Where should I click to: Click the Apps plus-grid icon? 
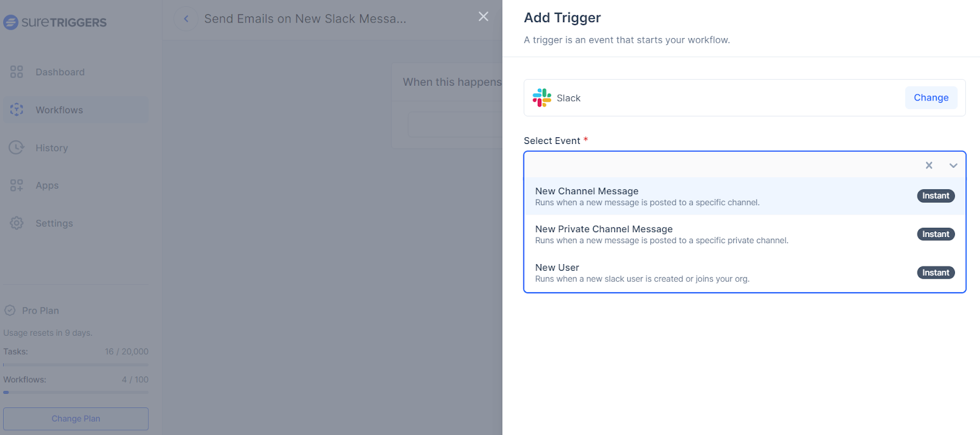click(17, 186)
